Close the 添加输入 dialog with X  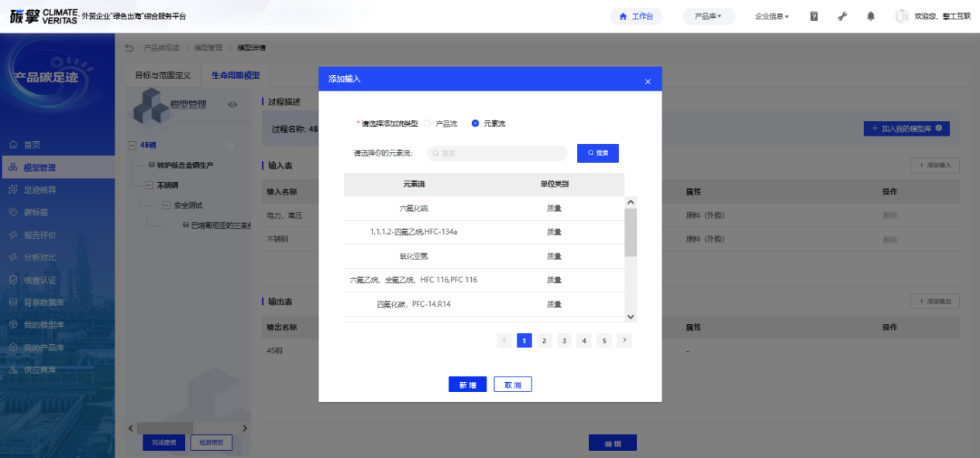[x=648, y=81]
